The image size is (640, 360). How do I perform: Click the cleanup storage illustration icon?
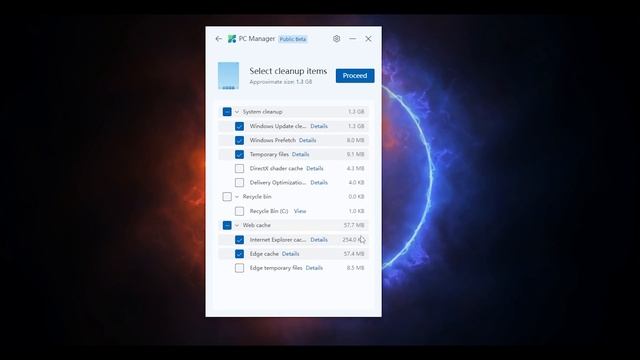pos(228,76)
